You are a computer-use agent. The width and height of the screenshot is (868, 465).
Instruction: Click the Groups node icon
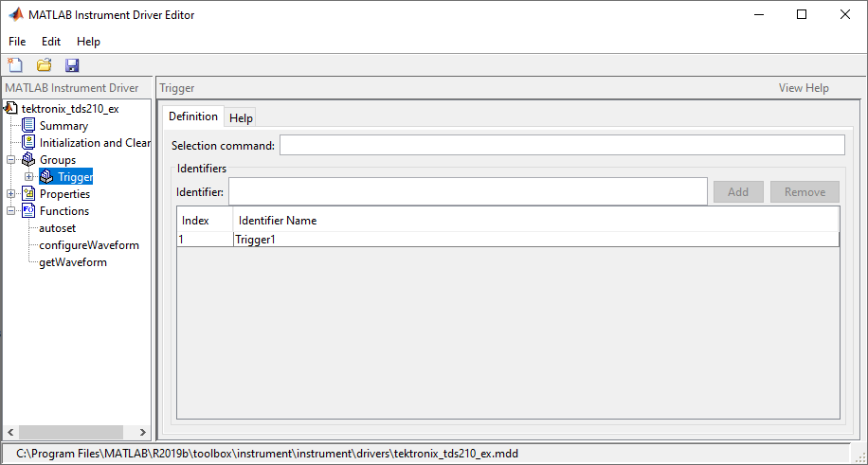click(x=28, y=160)
